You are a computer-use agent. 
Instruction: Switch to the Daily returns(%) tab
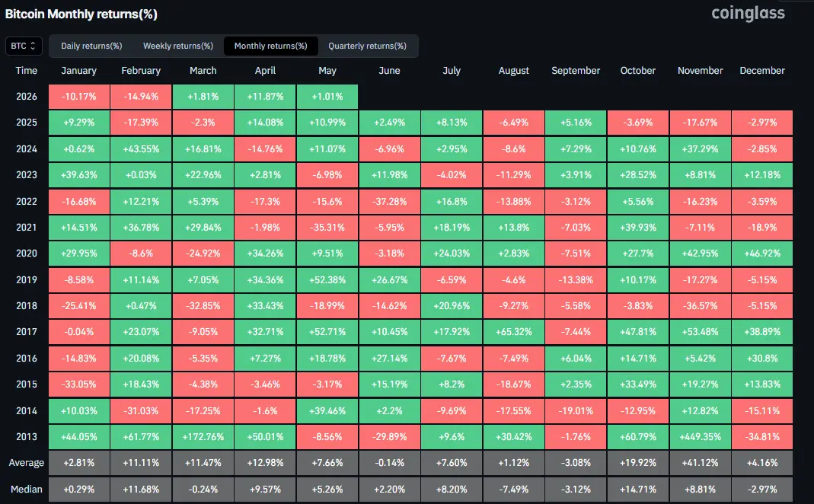pyautogui.click(x=91, y=46)
